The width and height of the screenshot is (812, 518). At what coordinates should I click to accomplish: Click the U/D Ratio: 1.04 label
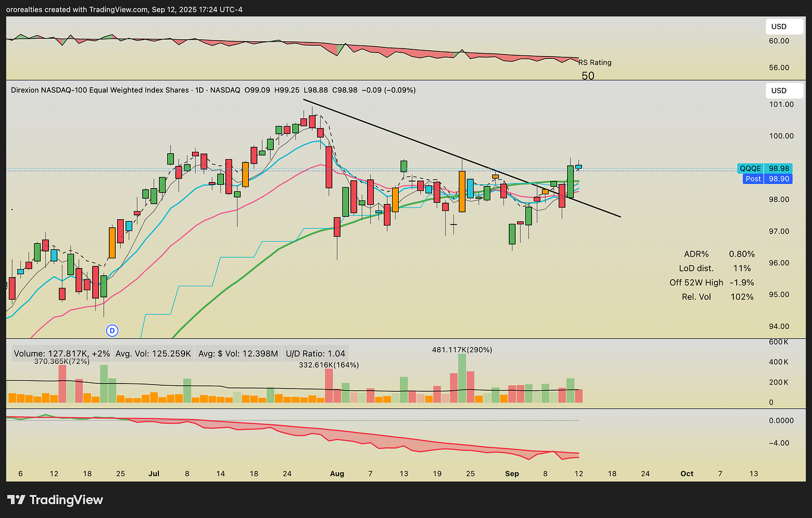pos(316,353)
